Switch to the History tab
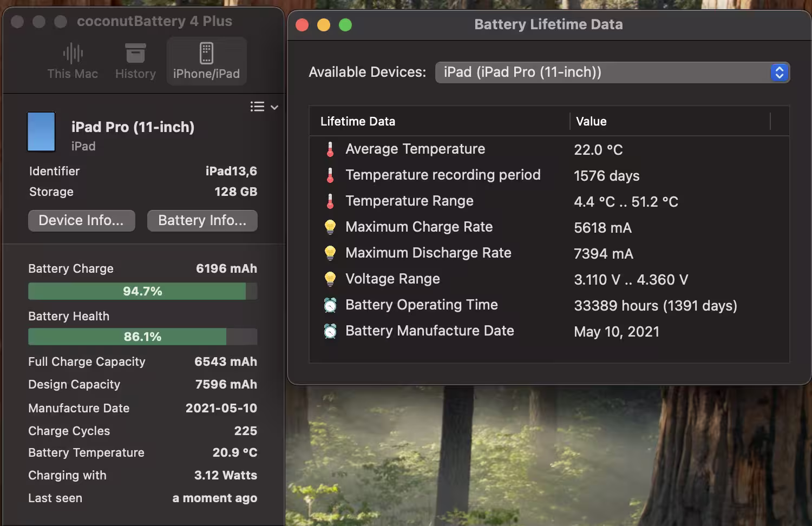Screen dimensions: 812x526 click(135, 61)
